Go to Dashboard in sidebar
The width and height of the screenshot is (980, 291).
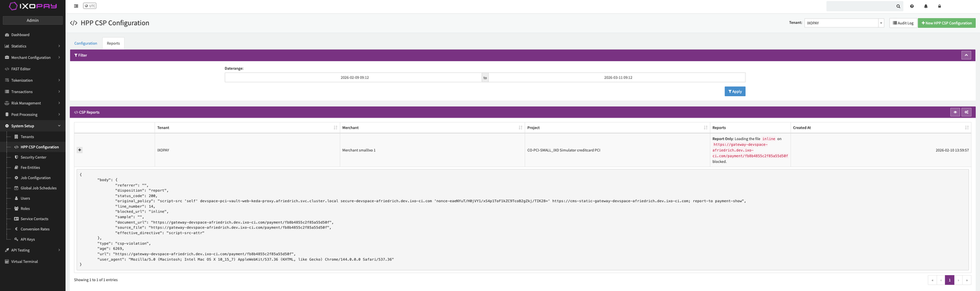coord(32,34)
